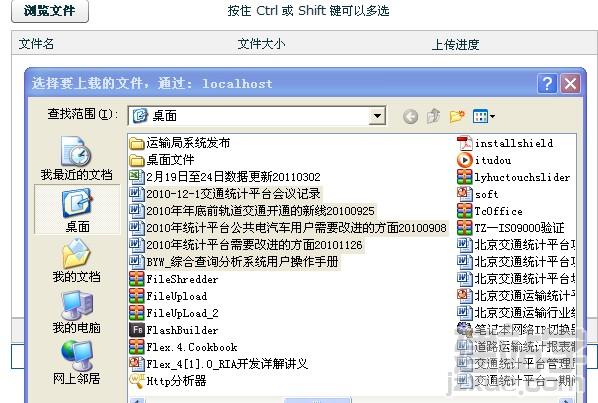The image size is (598, 403).
Task: Click the 浏览文件 button
Action: coord(50,11)
